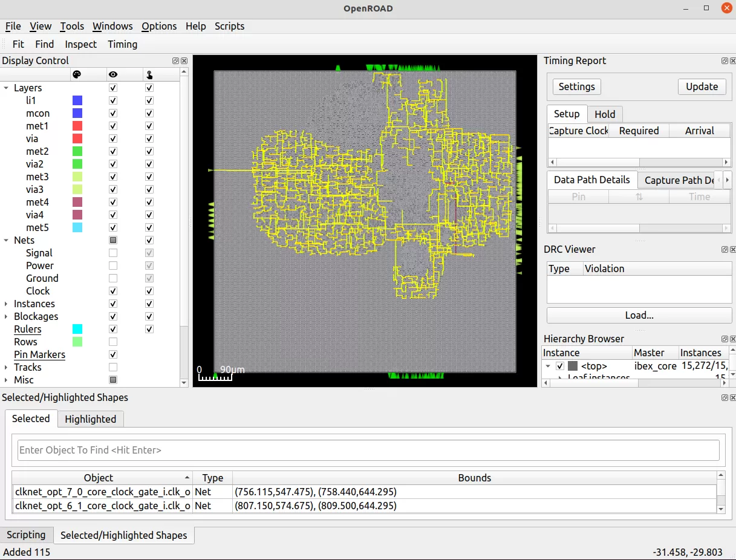This screenshot has width=736, height=560.
Task: Expand the Instances tree group
Action: (x=7, y=304)
